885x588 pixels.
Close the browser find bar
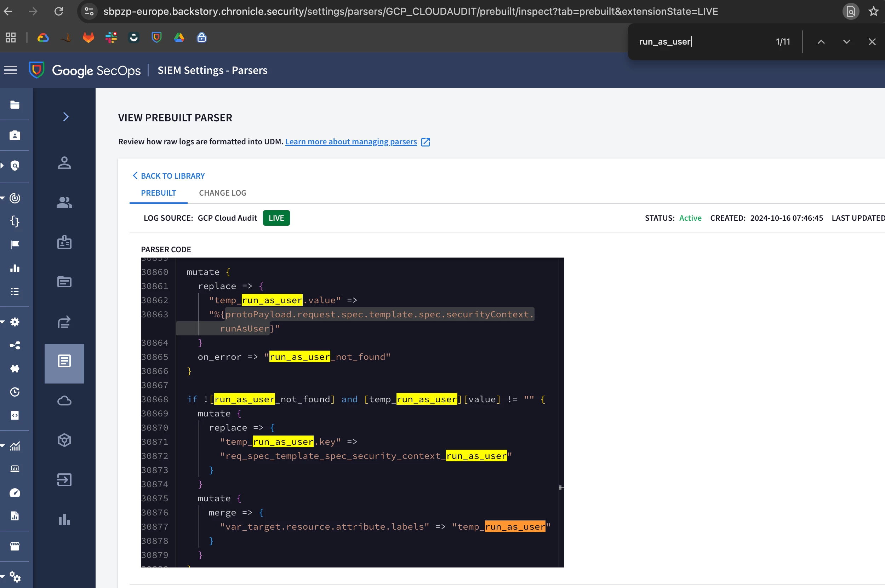[872, 42]
